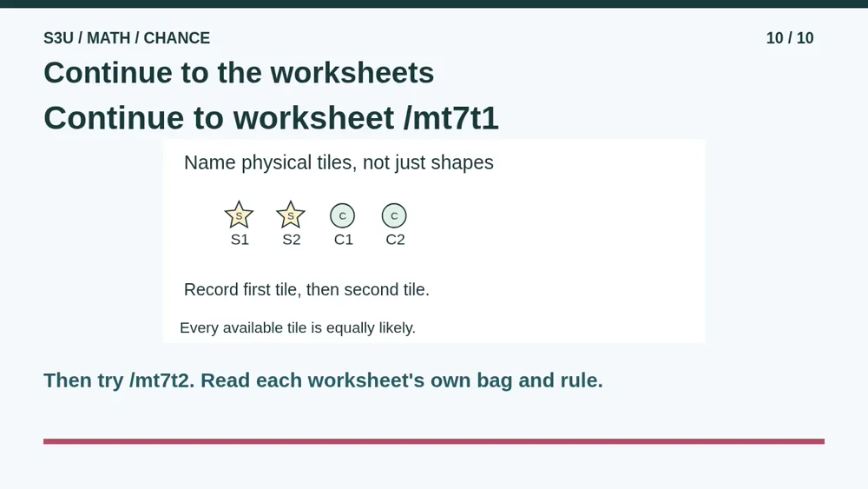Viewport: 868px width, 489px height.
Task: Click the red slide progress bar
Action: [434, 441]
